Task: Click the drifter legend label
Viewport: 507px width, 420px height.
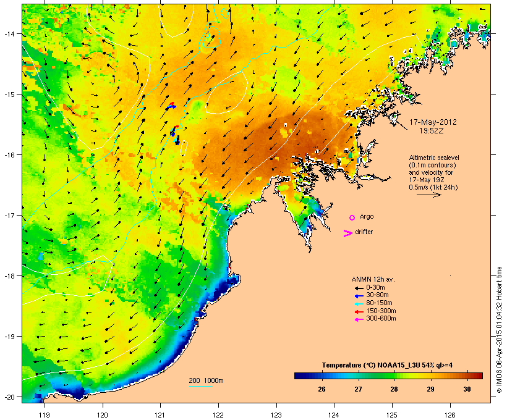Action: point(364,232)
